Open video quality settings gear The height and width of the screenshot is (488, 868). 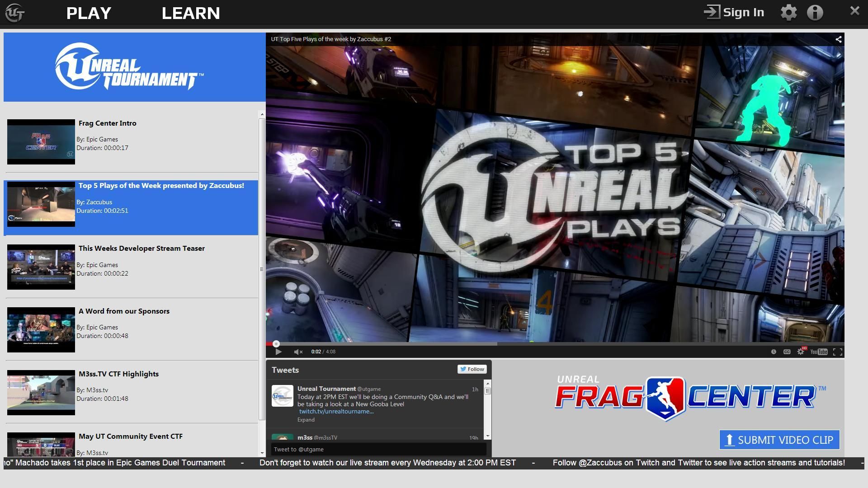tap(801, 352)
